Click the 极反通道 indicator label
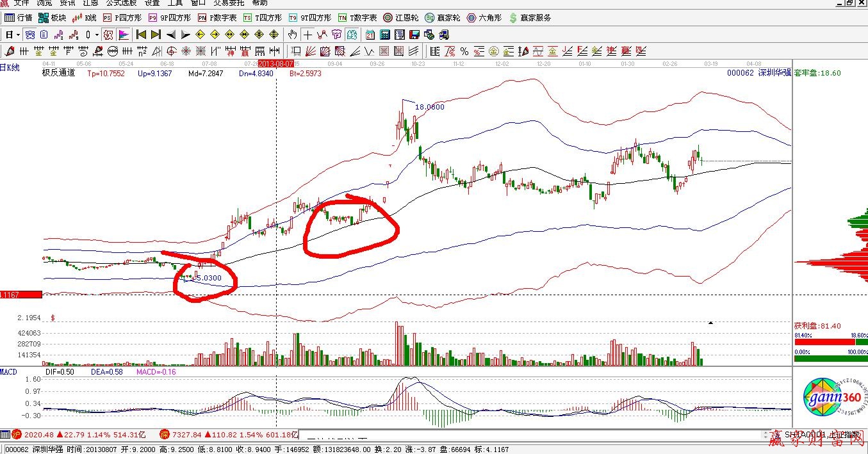Image resolution: width=868 pixels, height=454 pixels. pos(58,73)
